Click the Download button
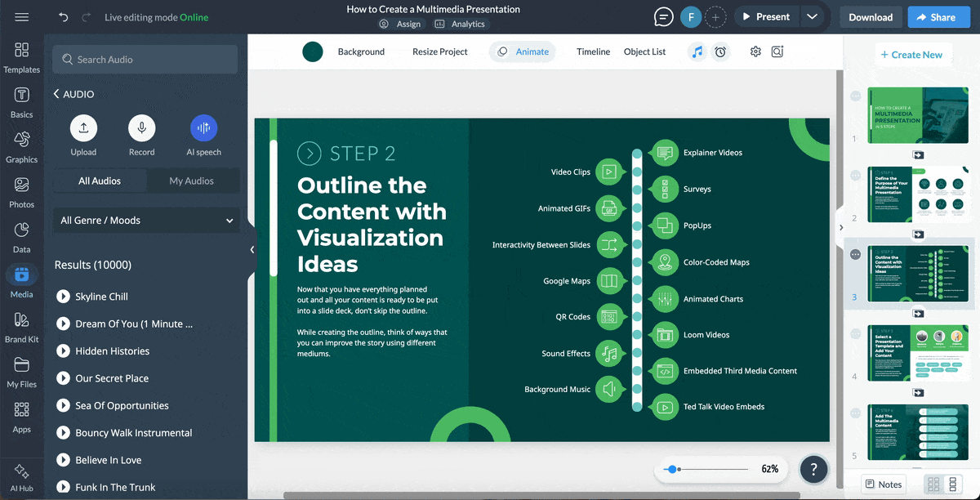The height and width of the screenshot is (500, 980). (871, 17)
